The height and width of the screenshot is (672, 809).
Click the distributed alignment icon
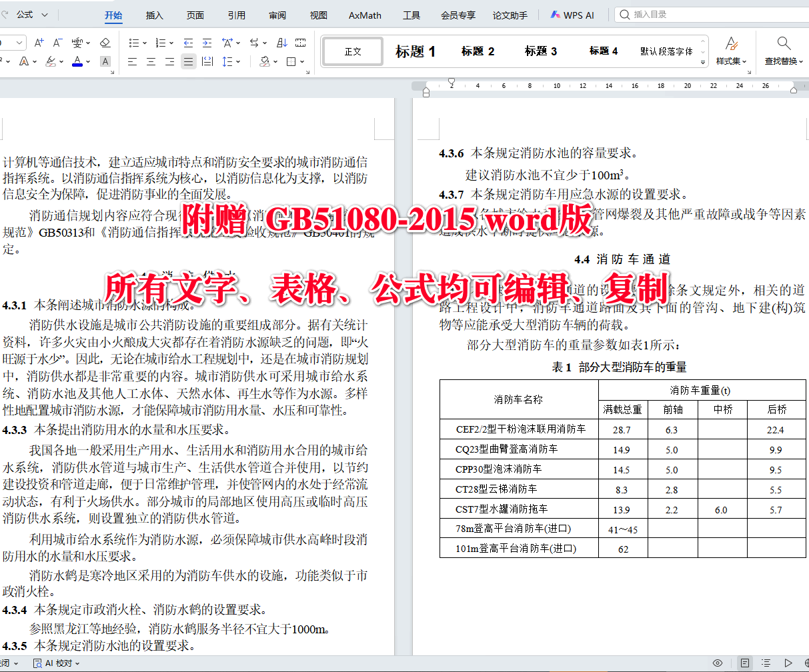pyautogui.click(x=207, y=61)
